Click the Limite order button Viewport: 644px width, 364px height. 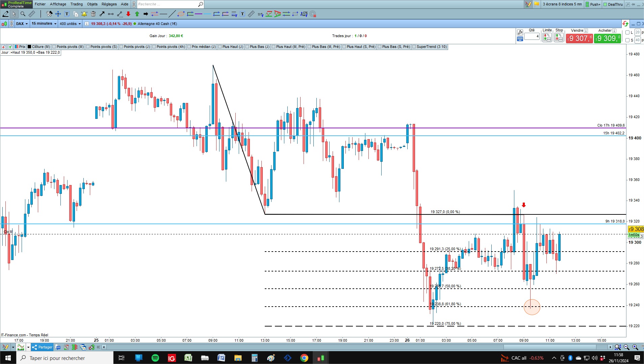pos(547,37)
